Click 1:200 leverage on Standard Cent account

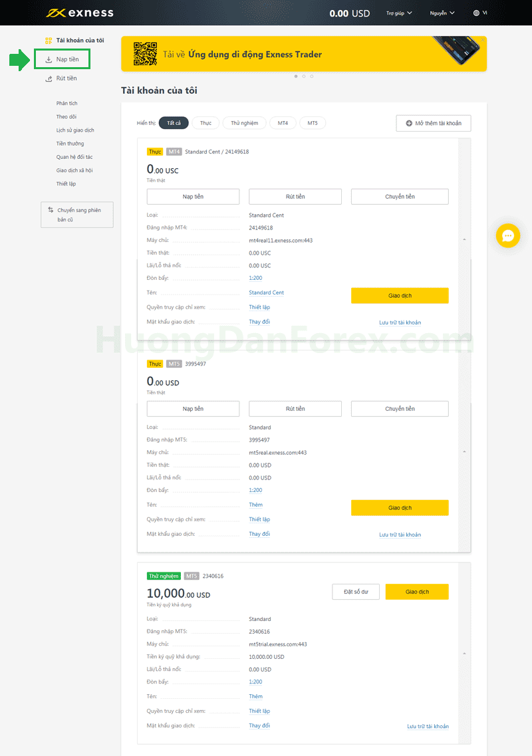tap(255, 278)
